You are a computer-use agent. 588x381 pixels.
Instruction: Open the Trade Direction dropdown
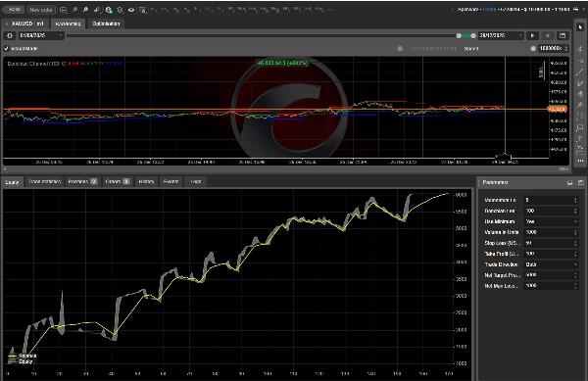[x=551, y=264]
